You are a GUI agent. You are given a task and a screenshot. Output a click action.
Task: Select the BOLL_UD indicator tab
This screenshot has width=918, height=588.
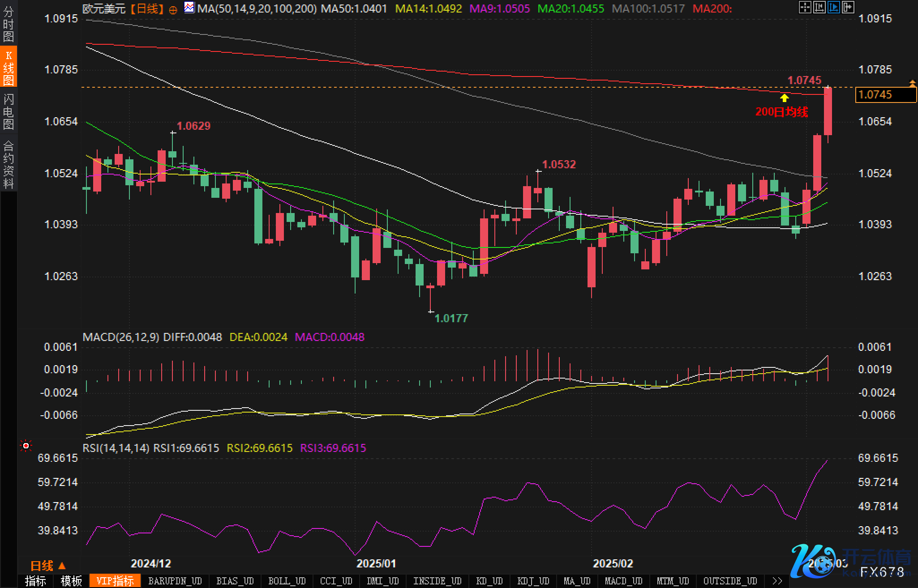[287, 581]
